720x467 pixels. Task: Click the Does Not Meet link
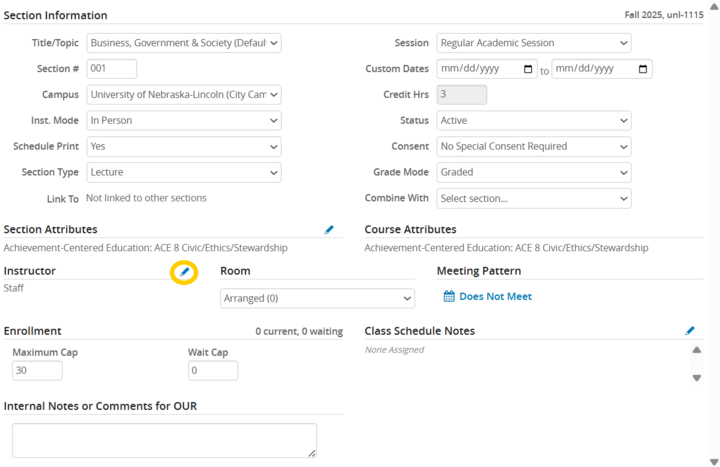(x=495, y=297)
